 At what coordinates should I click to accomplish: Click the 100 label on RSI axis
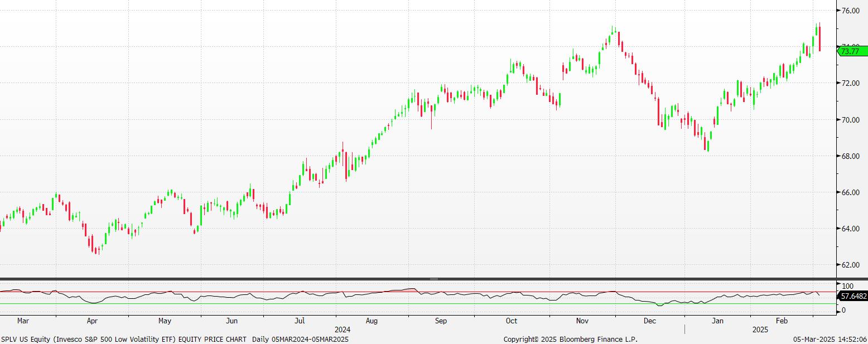[847, 286]
